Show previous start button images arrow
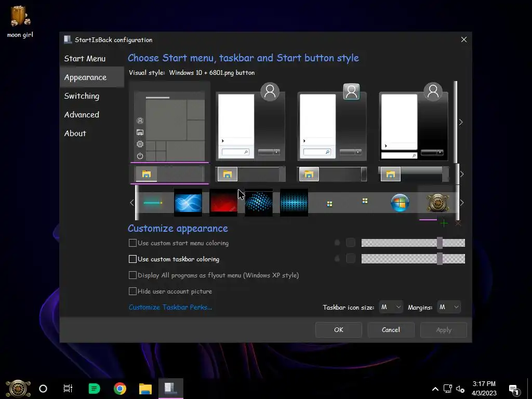532x399 pixels. click(131, 203)
